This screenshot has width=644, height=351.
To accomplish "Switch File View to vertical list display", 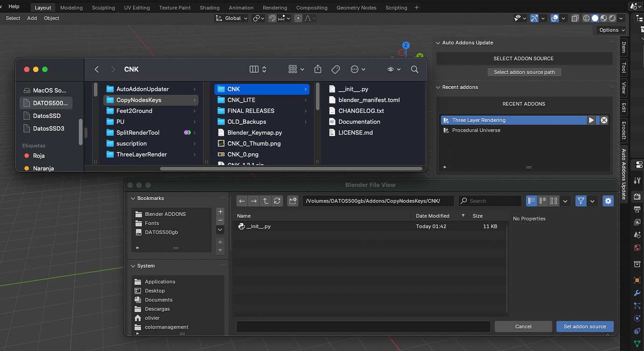I will [532, 201].
